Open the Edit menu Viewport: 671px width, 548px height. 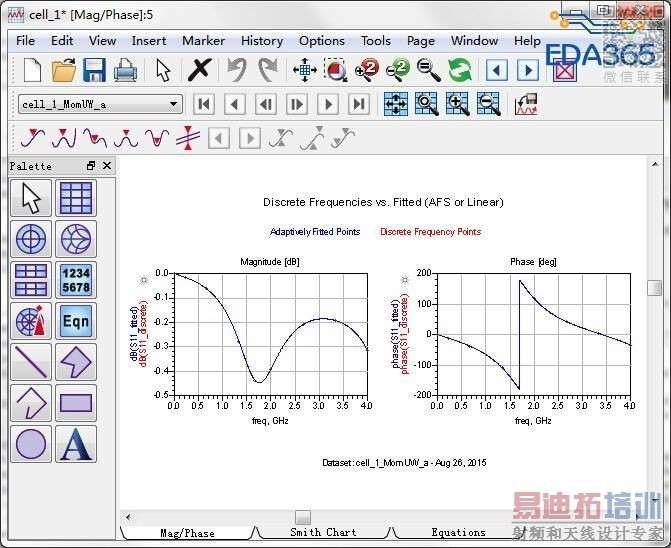(x=62, y=41)
